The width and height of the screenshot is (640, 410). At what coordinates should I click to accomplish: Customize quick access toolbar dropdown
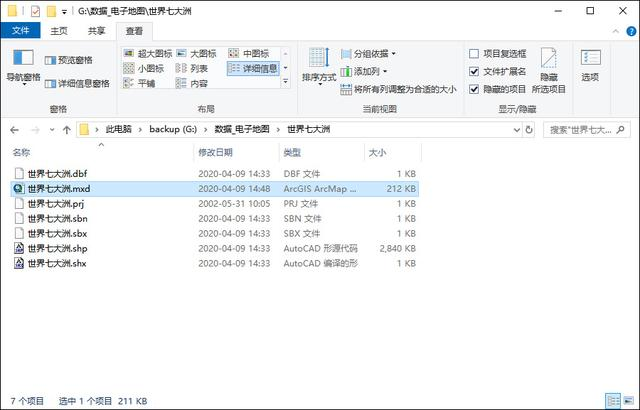[x=64, y=12]
